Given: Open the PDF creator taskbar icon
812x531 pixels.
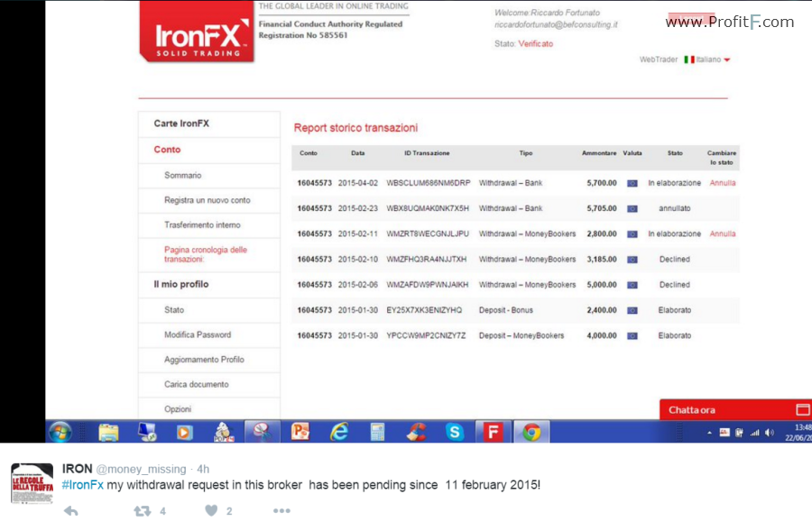Looking at the screenshot, I should point(223,432).
